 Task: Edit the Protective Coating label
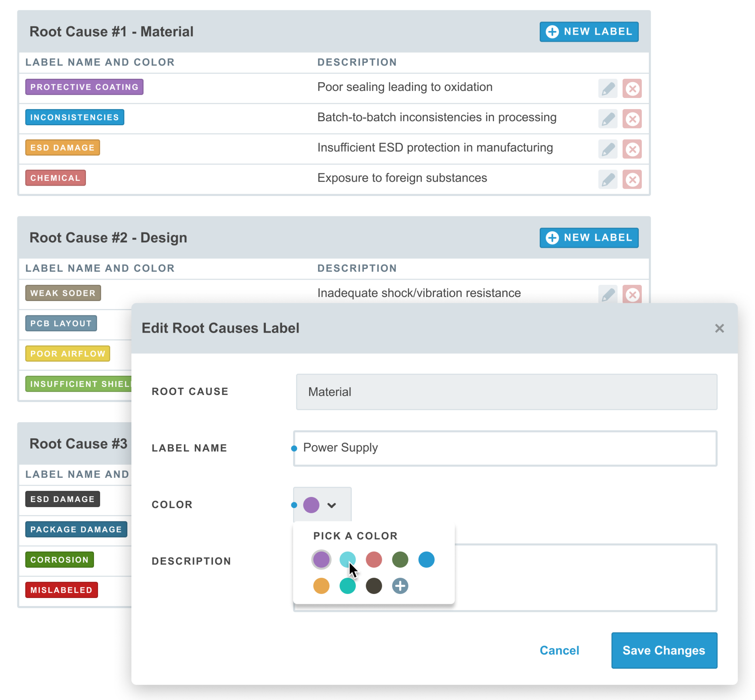point(608,89)
